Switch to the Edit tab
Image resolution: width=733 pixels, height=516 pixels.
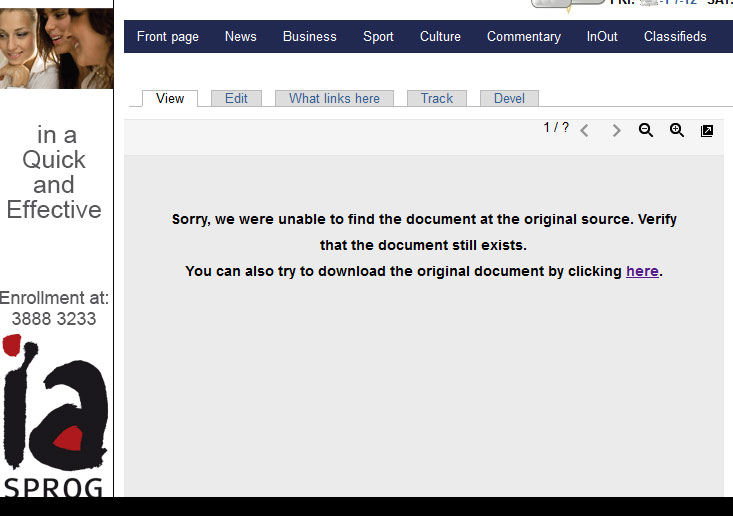point(236,98)
